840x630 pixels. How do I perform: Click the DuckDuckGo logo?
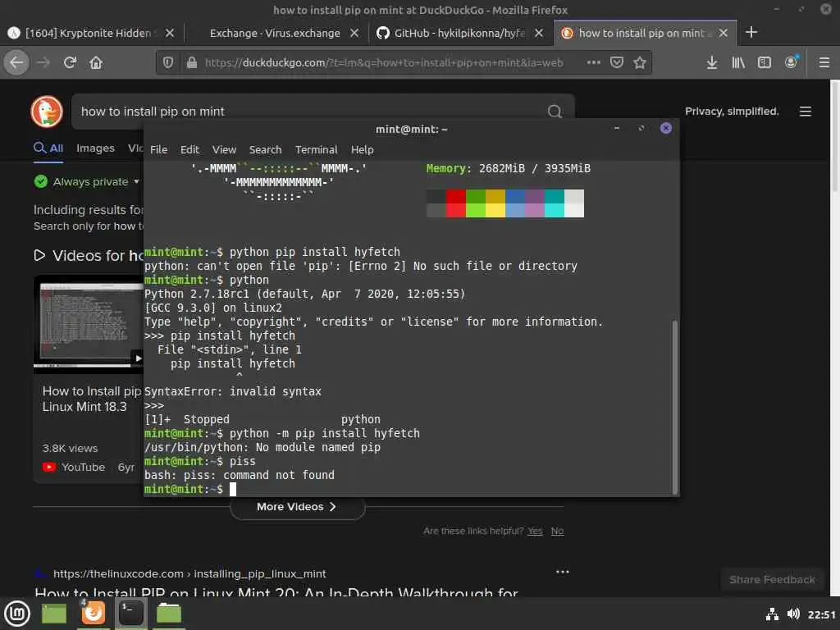(x=47, y=112)
